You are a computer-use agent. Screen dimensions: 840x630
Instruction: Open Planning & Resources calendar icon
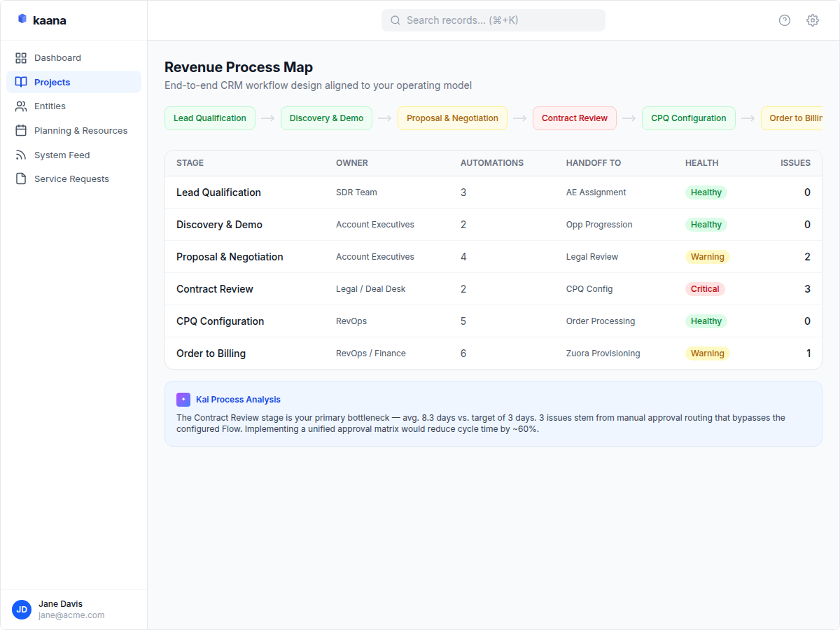(21, 130)
